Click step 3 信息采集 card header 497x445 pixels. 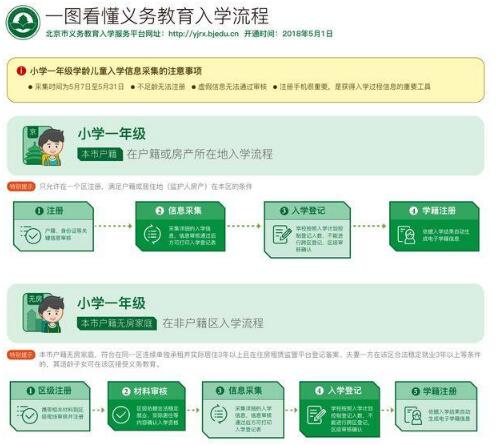click(x=243, y=391)
